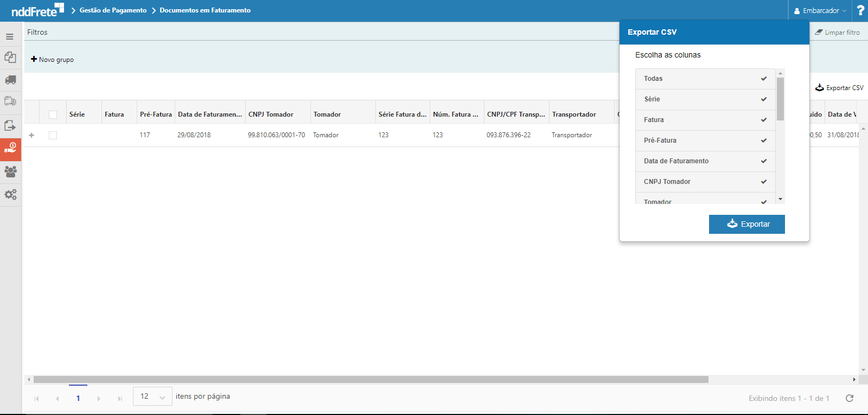Navigate to Gestão de Pagamento breadcrumb
The height and width of the screenshot is (415, 868).
pos(113,10)
